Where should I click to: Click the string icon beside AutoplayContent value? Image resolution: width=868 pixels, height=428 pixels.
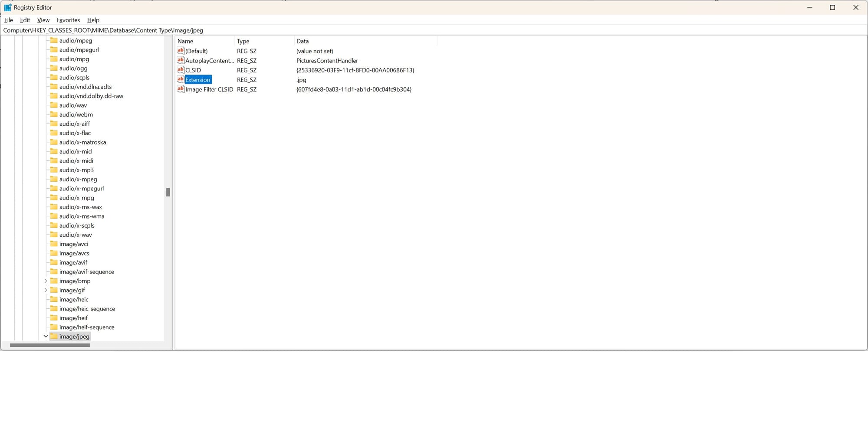pos(181,60)
